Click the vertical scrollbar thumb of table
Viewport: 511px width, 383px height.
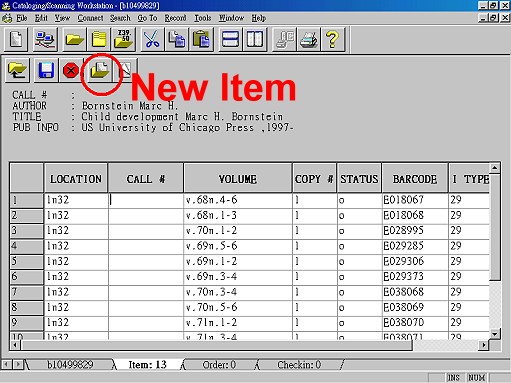[x=495, y=227]
